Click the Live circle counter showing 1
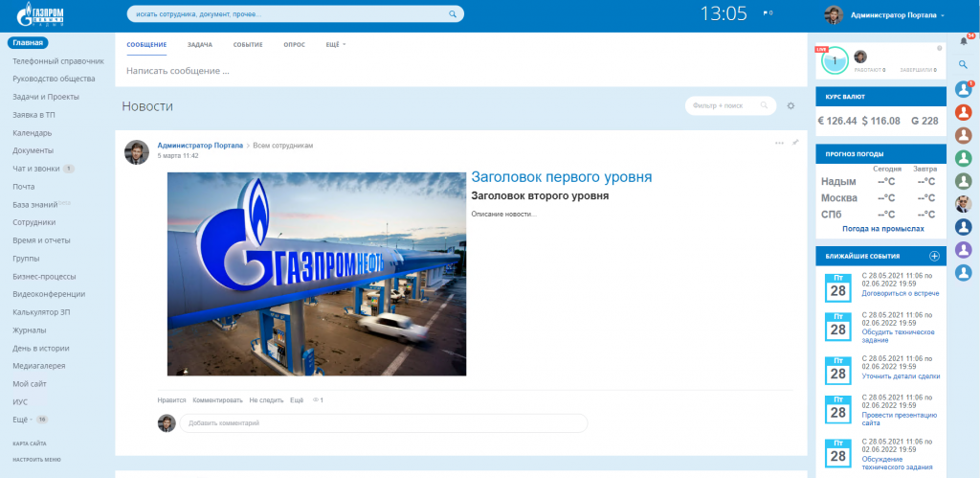This screenshot has width=980, height=478. (835, 60)
